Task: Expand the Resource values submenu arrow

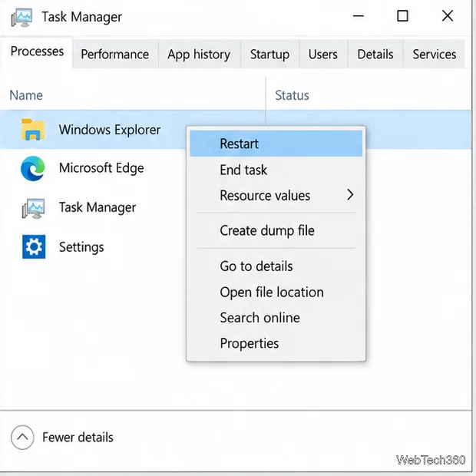Action: pos(350,194)
